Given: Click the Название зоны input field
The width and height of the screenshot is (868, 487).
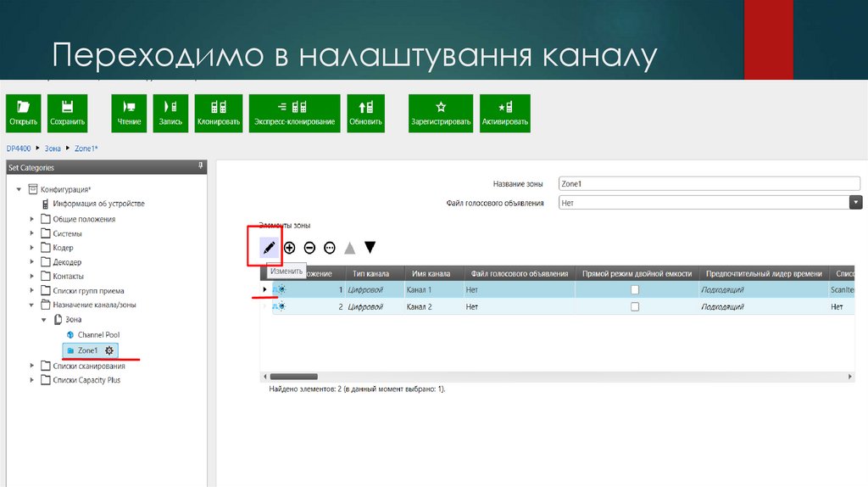Looking at the screenshot, I should tap(709, 184).
